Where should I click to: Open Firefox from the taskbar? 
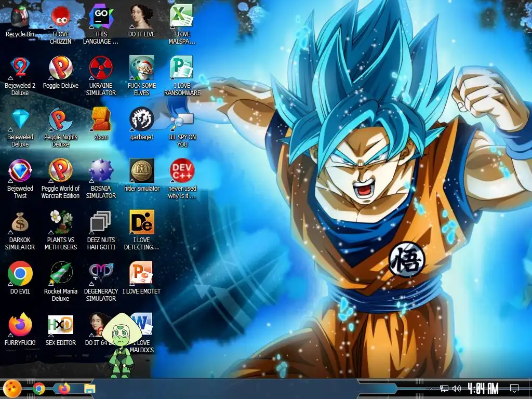click(x=64, y=389)
